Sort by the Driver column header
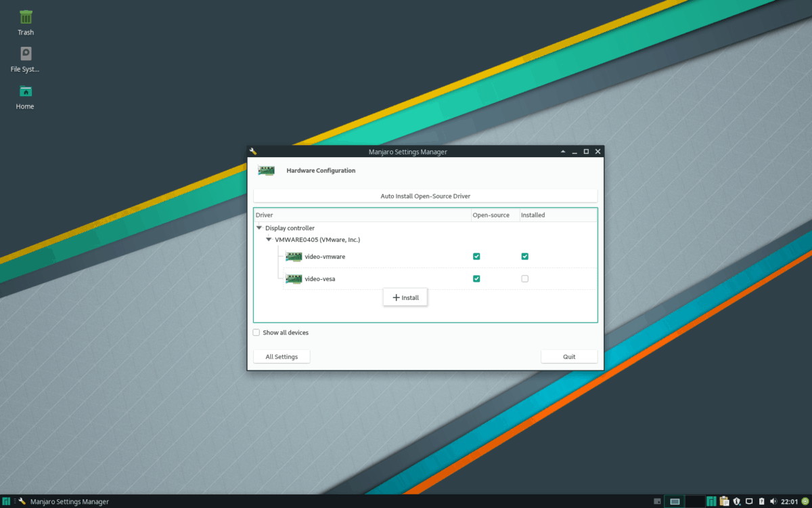 (x=362, y=215)
